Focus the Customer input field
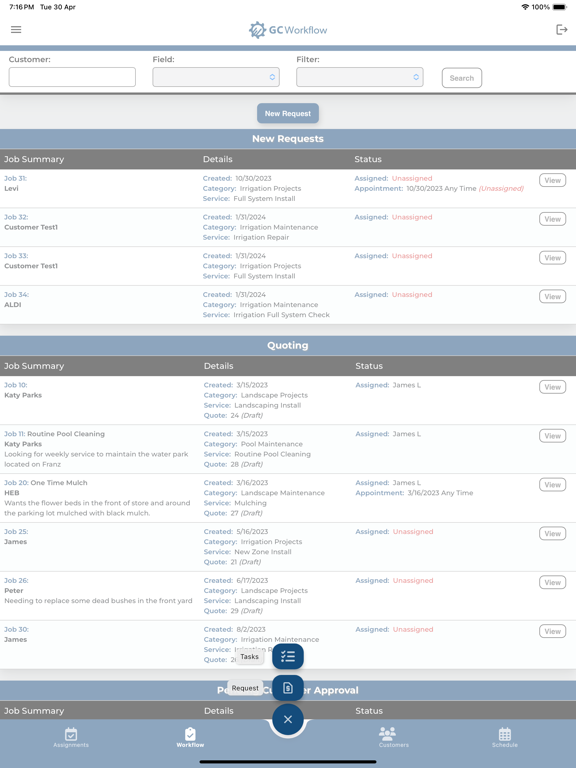 [x=72, y=77]
